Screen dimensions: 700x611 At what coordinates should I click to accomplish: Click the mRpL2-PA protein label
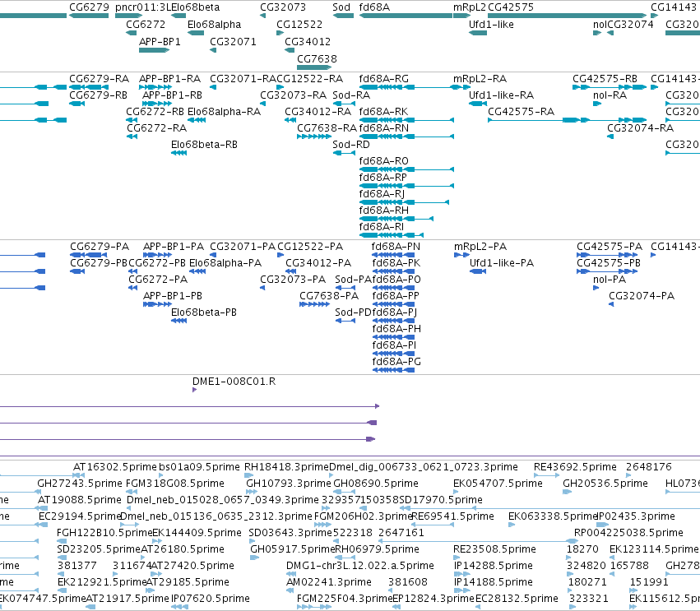click(x=480, y=247)
